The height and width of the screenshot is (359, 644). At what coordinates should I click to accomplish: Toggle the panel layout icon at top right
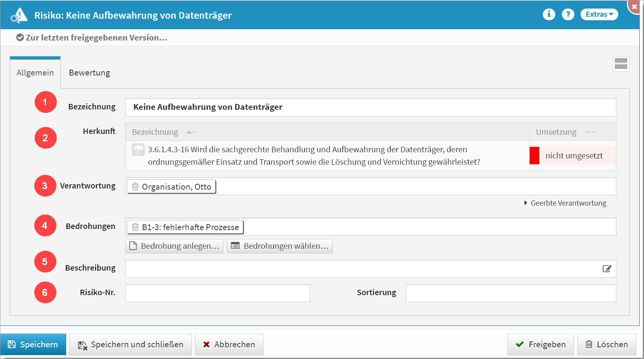coord(621,64)
